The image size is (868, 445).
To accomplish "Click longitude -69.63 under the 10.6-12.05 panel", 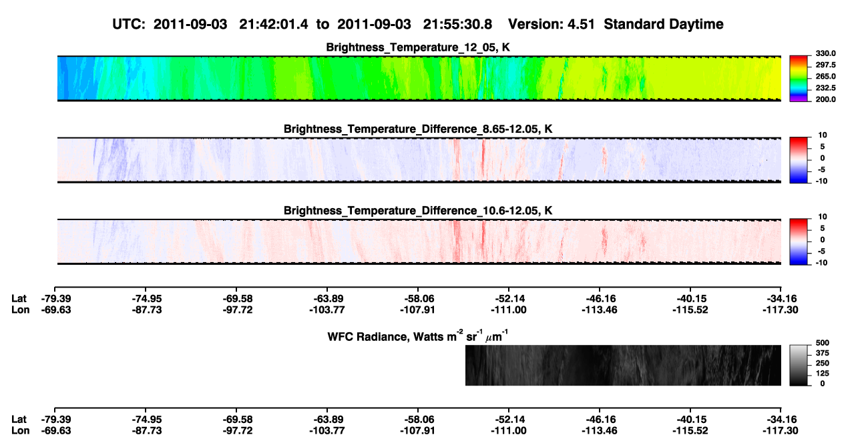I will (x=55, y=310).
